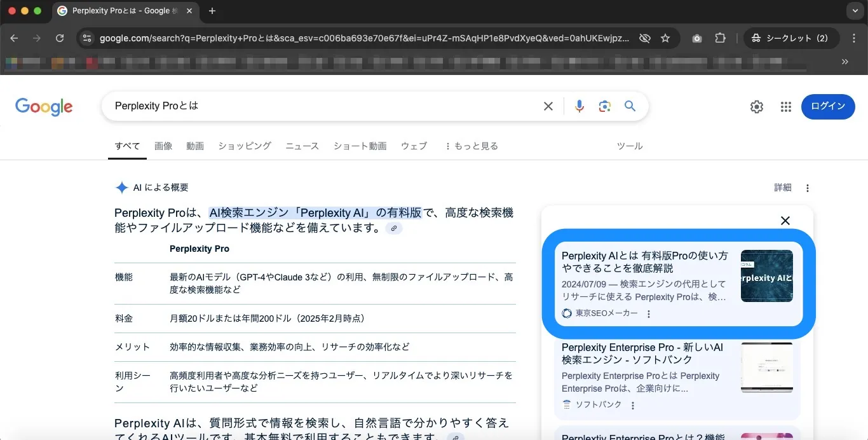Open the Chrome extensions puzzle icon
This screenshot has height=440, width=868.
720,38
